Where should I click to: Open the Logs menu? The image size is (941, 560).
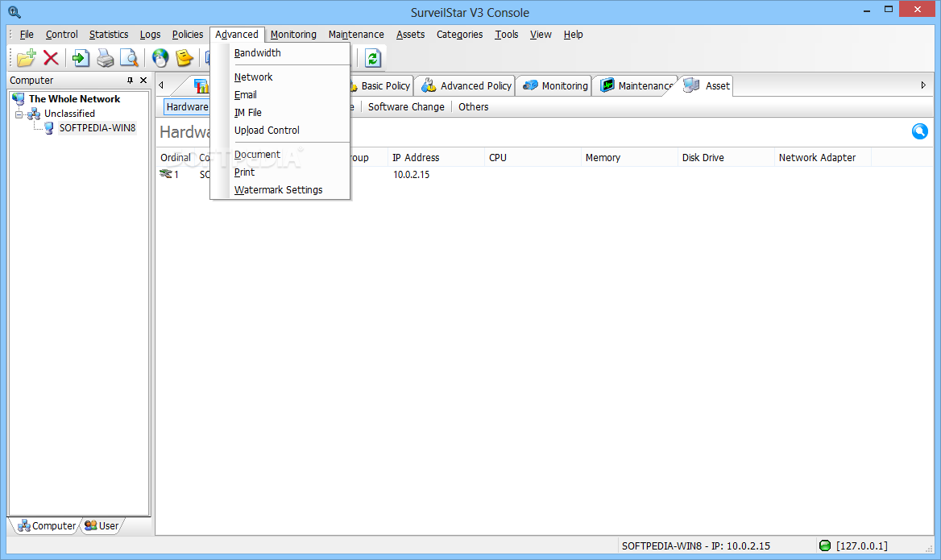pos(150,34)
